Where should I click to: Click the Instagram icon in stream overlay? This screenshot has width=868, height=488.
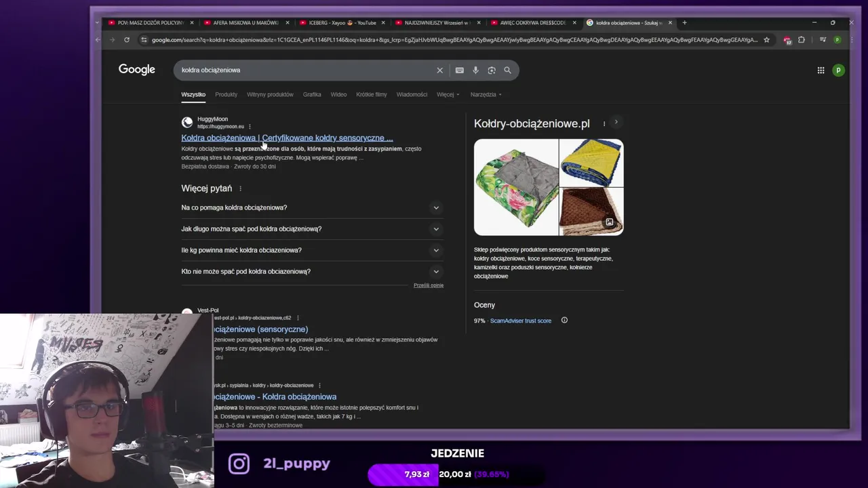coord(239,464)
